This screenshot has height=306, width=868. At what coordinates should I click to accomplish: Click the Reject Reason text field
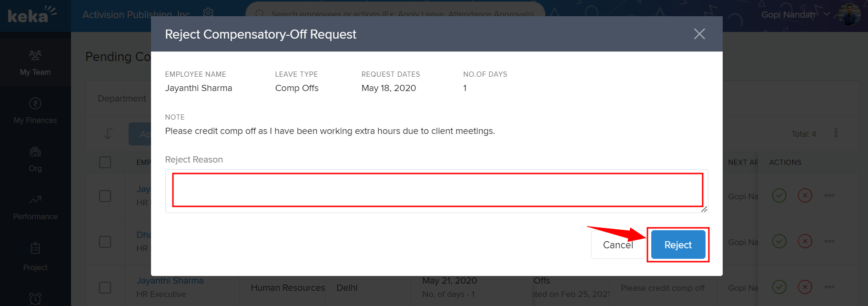coord(436,191)
